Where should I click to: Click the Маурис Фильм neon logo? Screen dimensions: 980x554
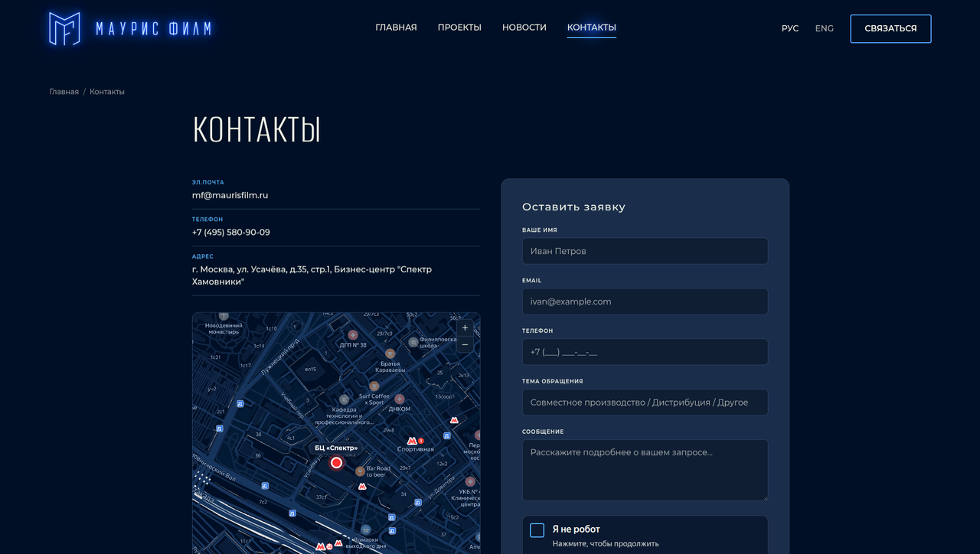[x=130, y=28]
